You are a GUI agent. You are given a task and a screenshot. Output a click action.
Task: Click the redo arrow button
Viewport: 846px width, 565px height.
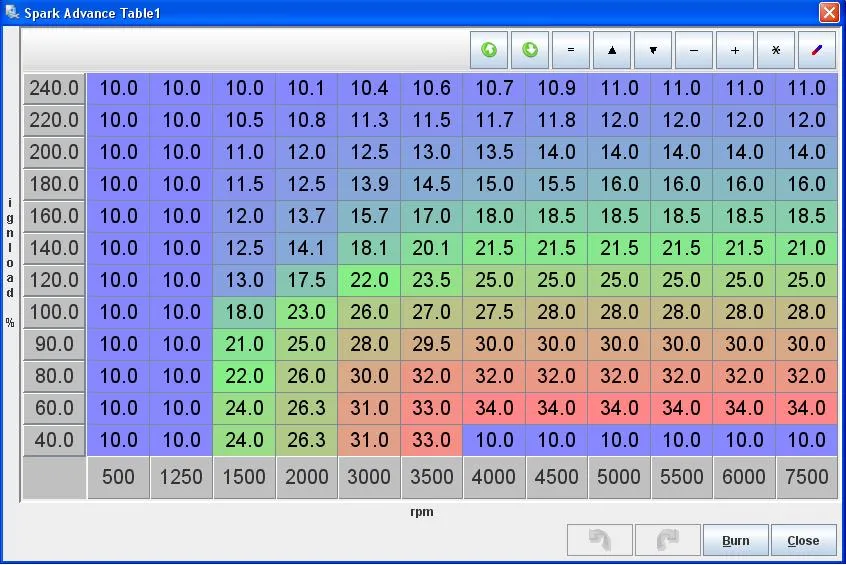(667, 540)
